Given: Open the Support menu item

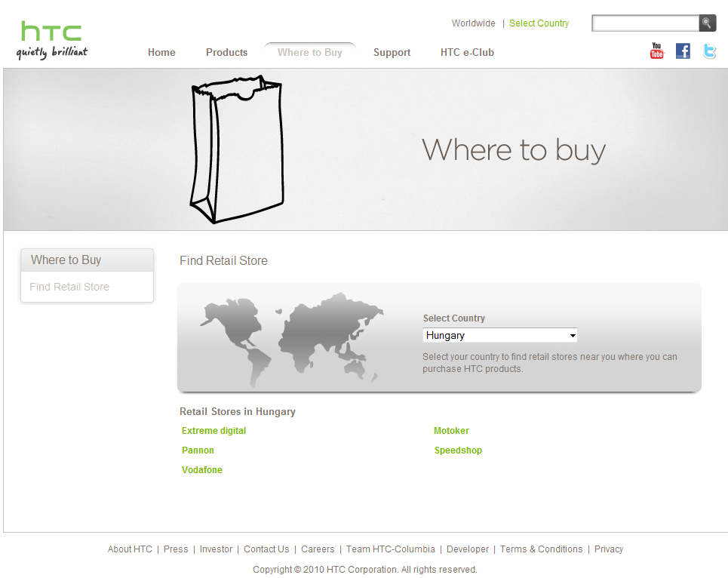Looking at the screenshot, I should 392,53.
